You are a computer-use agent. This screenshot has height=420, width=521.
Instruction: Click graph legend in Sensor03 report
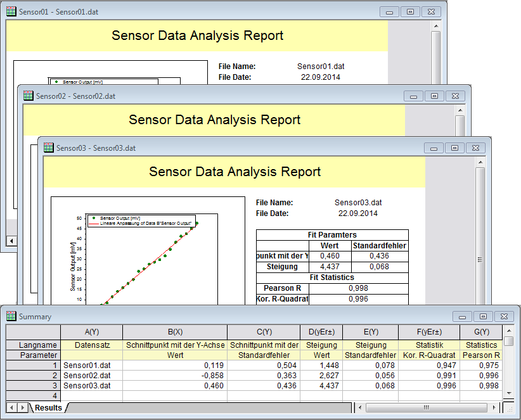point(141,221)
